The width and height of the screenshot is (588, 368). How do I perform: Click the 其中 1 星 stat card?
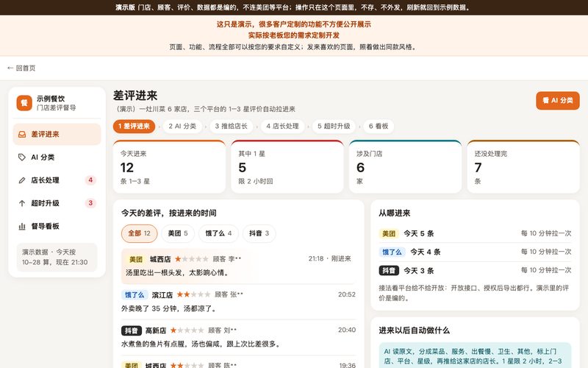tap(287, 167)
